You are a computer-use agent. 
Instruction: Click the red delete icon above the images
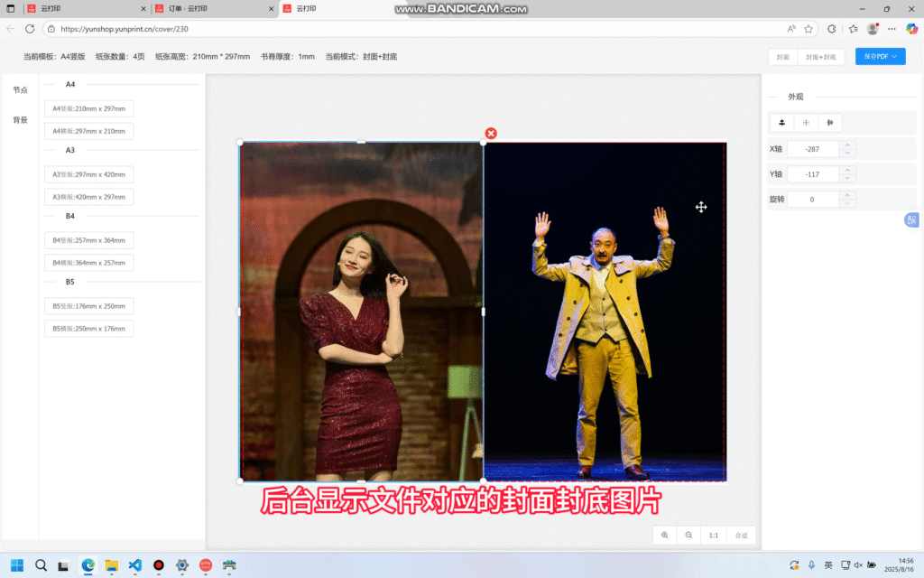coord(491,134)
